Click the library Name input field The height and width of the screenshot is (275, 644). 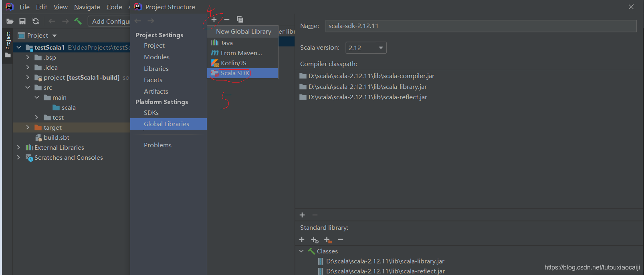click(481, 26)
